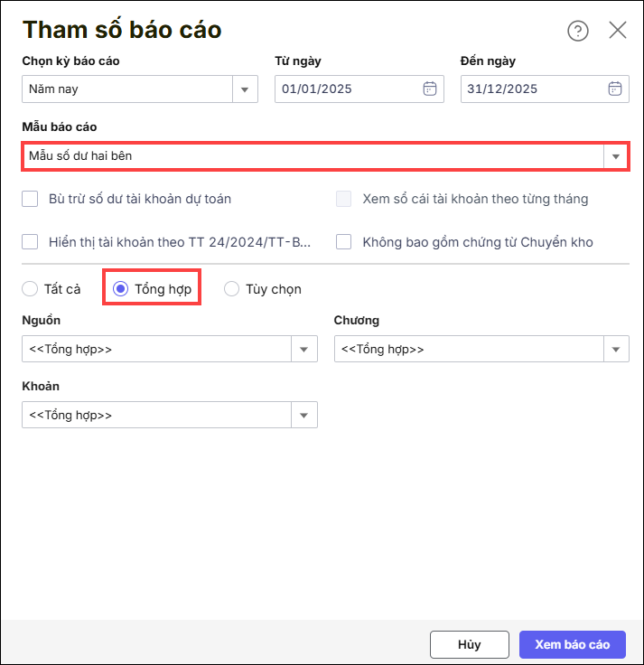Expand the Chọn kỳ báo cáo dropdown arrow
The image size is (644, 665).
245,89
